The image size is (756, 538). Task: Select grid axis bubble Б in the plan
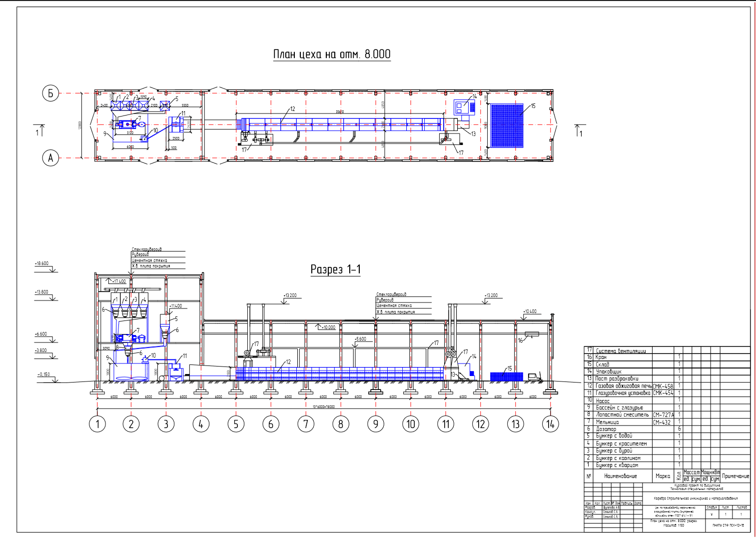tap(50, 93)
